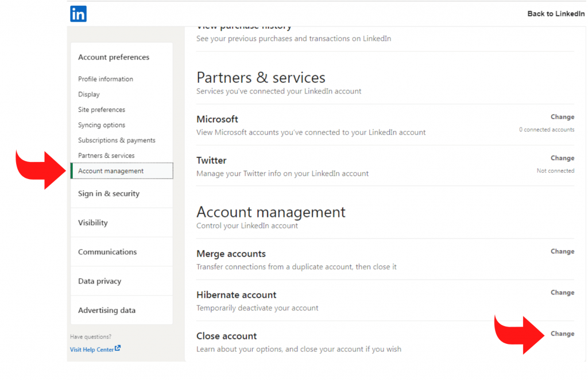Change Twitter connection settings
The image size is (588, 380).
coord(562,158)
